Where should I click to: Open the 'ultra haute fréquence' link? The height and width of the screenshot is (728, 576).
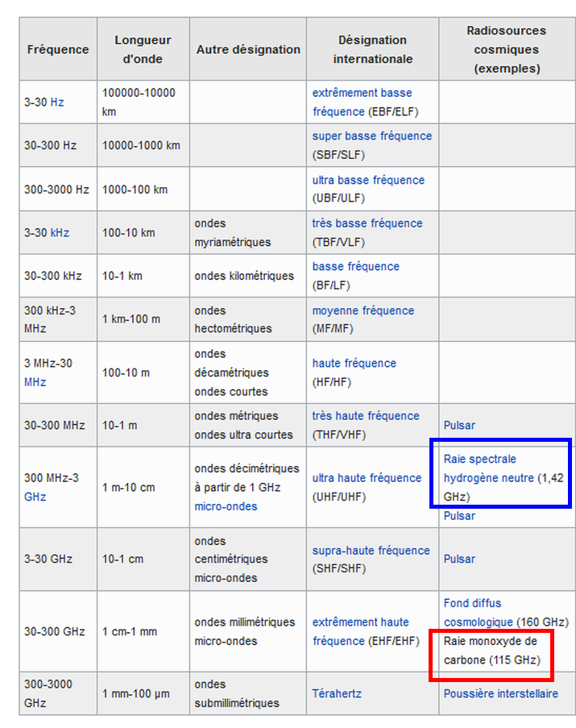coord(367,478)
